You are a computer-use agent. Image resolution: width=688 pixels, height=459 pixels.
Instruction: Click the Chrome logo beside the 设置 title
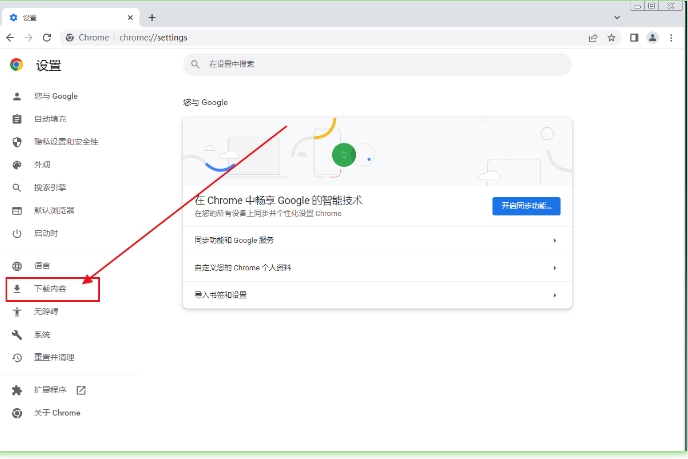coord(17,65)
